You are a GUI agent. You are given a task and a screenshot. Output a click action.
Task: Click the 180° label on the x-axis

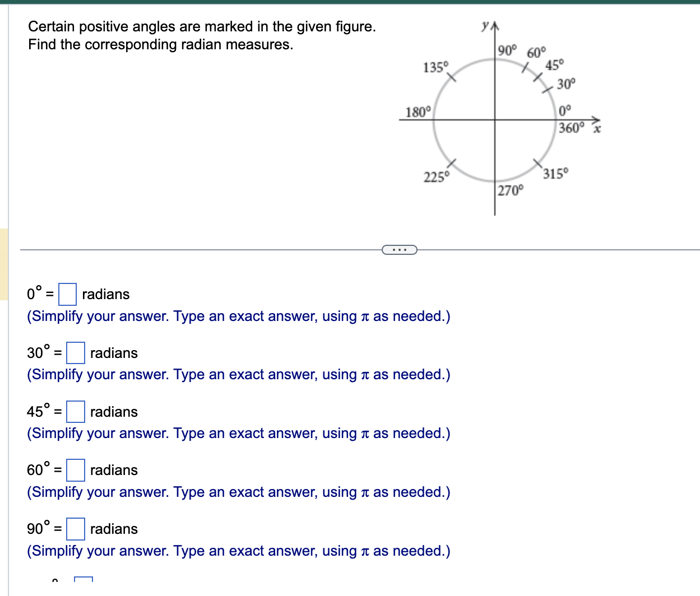click(x=417, y=112)
